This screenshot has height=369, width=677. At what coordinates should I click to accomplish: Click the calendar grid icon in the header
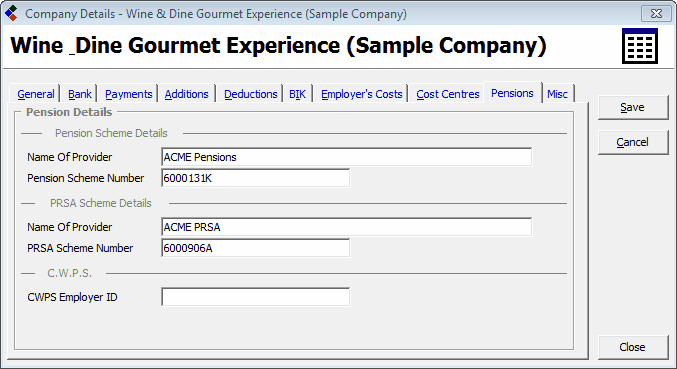click(640, 46)
